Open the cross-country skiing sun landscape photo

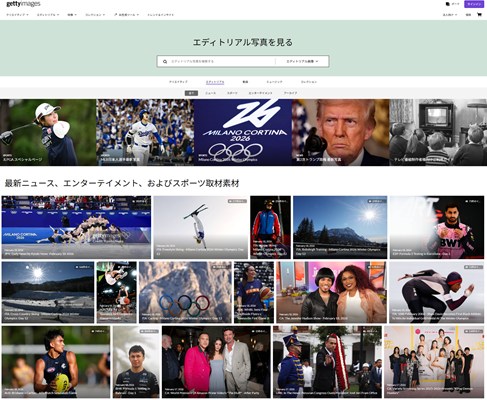click(x=48, y=292)
